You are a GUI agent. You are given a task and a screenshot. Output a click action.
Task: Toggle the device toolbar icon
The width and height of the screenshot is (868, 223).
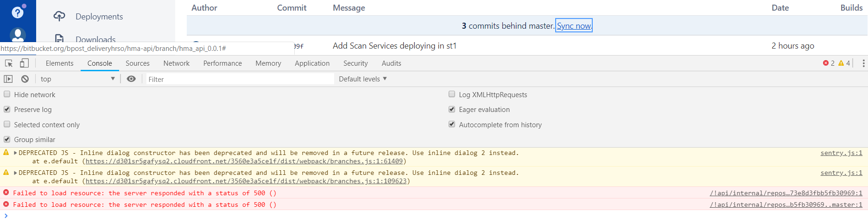click(25, 63)
